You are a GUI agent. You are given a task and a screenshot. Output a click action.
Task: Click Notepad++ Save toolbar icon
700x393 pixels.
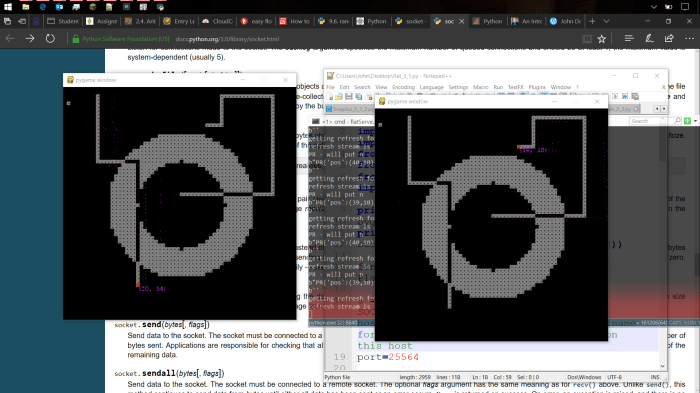(349, 96)
